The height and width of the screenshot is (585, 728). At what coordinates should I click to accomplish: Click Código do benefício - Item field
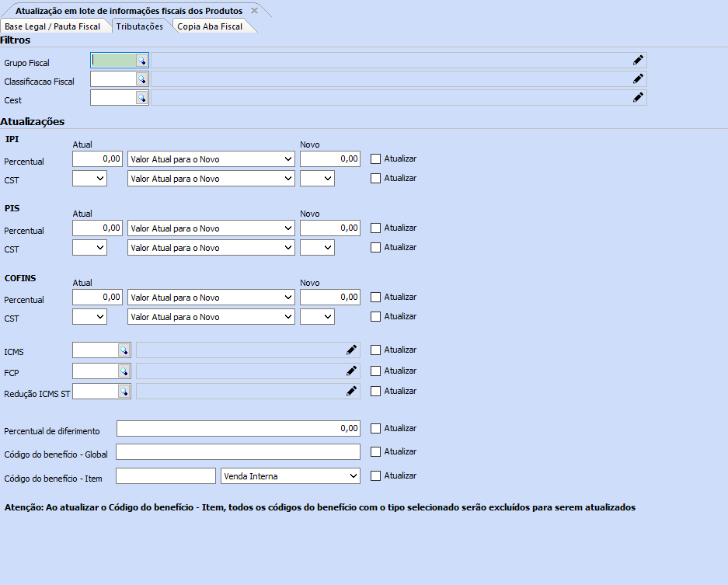pos(165,476)
